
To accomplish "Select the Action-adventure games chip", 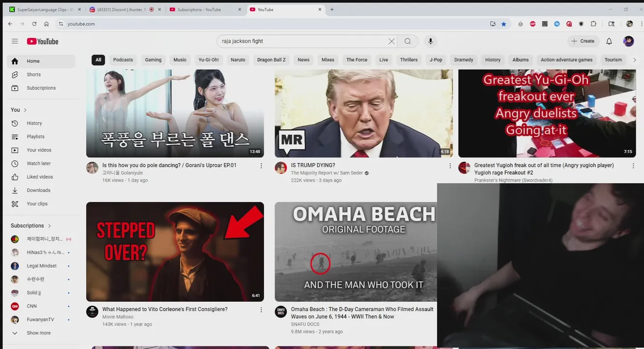I will click(566, 60).
